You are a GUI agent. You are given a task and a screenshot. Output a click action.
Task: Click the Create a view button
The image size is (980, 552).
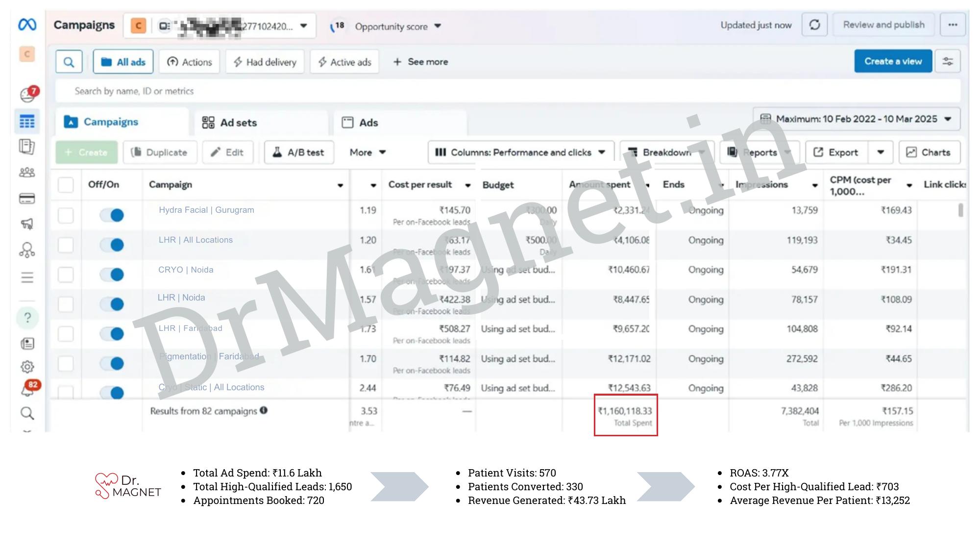point(893,61)
